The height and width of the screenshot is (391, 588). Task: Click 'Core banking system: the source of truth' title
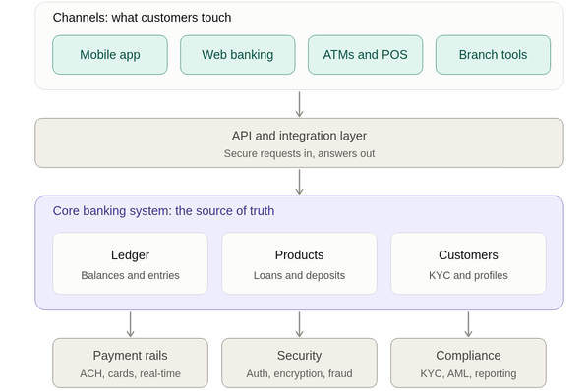coord(163,211)
